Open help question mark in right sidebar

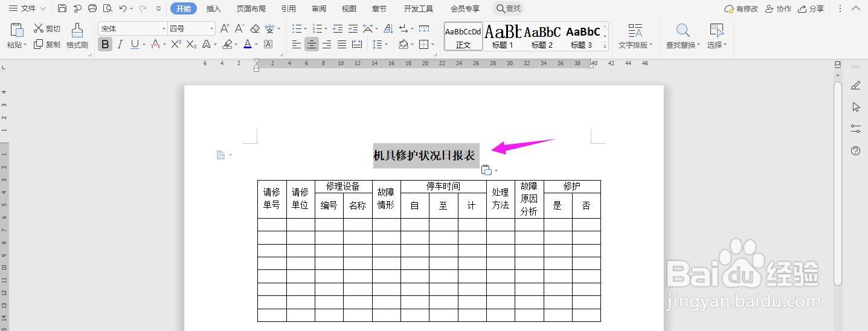[855, 151]
